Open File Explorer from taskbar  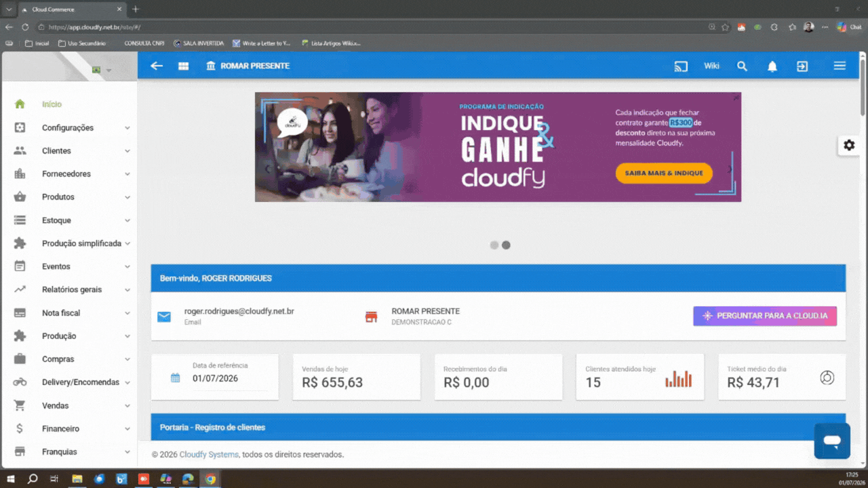pos(77,479)
